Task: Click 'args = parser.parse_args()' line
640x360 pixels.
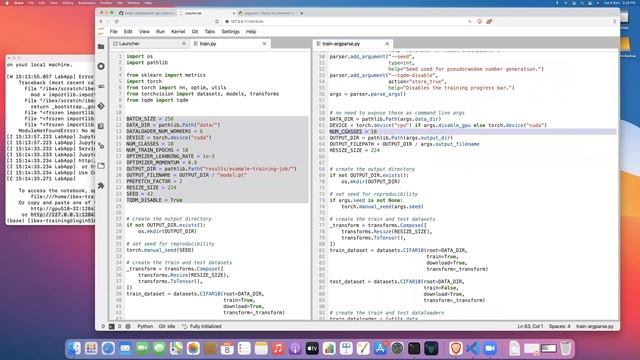Action: 368,94
